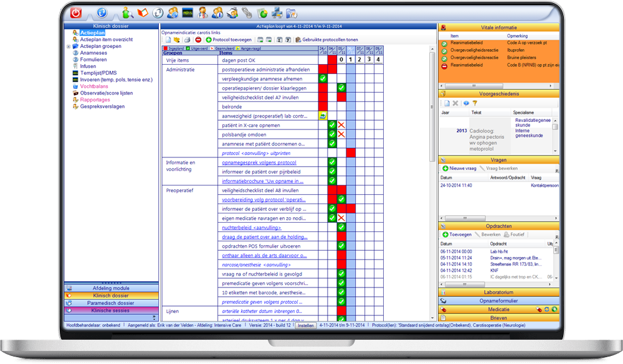623x364 pixels.
Task: Click the pill icon beside Medicatie refresh
Action: click(x=539, y=309)
